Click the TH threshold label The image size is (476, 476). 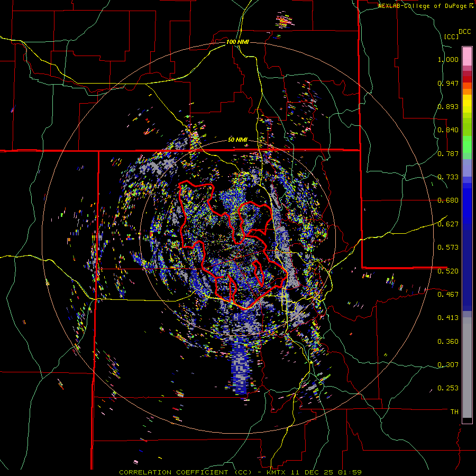pyautogui.click(x=454, y=412)
